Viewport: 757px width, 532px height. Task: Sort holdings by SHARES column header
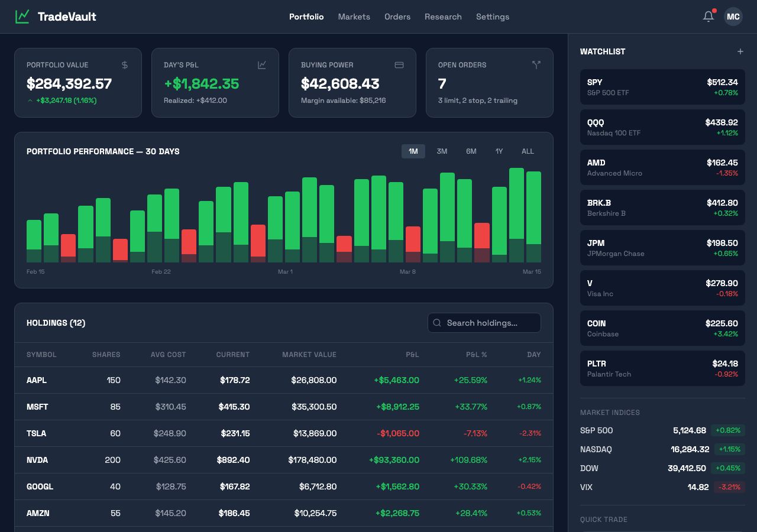(x=106, y=355)
